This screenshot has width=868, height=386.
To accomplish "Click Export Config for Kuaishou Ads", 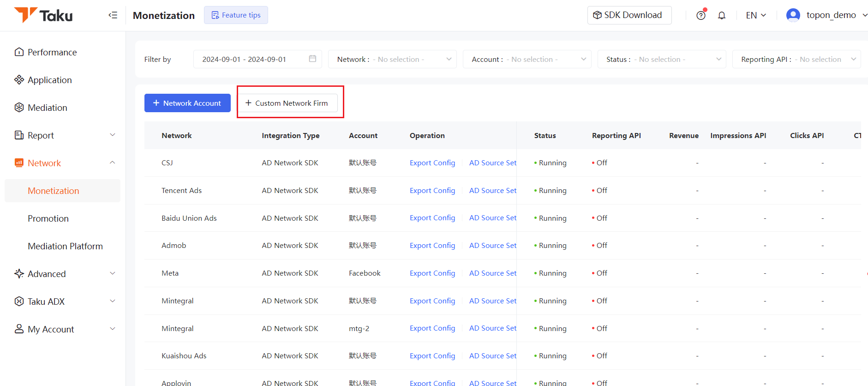I will pos(432,356).
